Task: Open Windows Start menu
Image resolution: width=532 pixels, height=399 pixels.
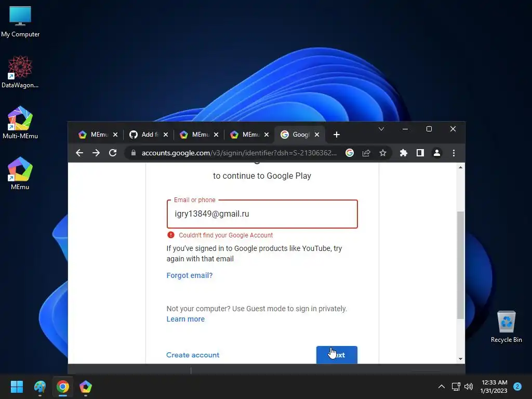Action: [17, 387]
